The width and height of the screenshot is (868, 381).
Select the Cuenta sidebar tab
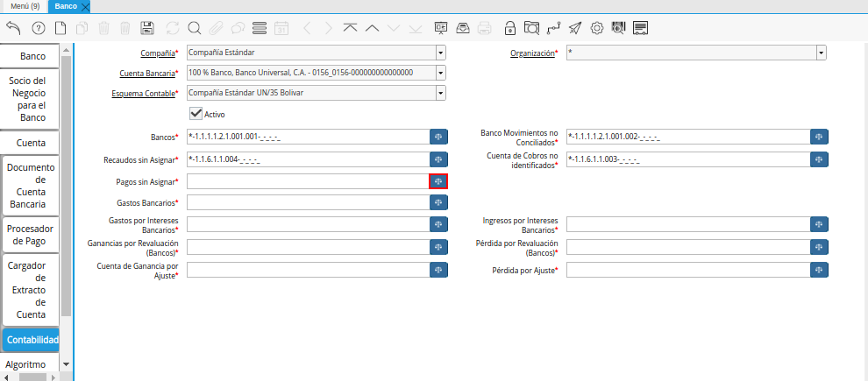point(31,143)
